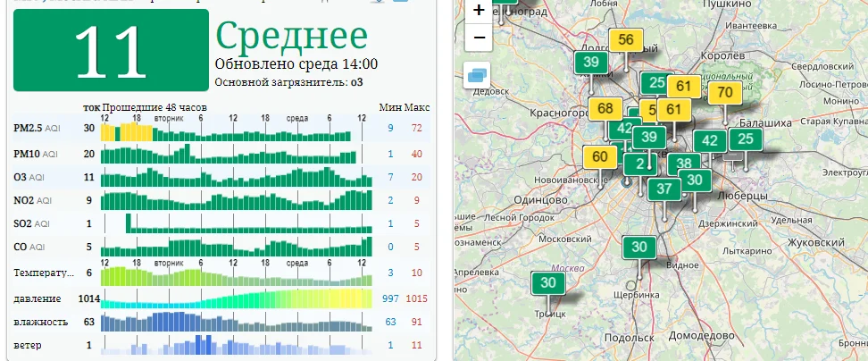Screen dimensions: 868x361
Task: Click the давление gradient chart
Action: tap(237, 298)
